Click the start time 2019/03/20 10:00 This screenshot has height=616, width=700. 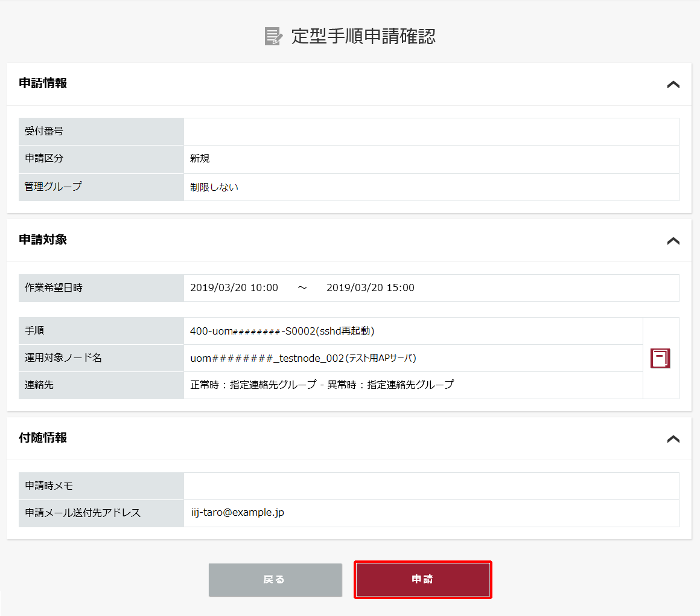(x=234, y=287)
